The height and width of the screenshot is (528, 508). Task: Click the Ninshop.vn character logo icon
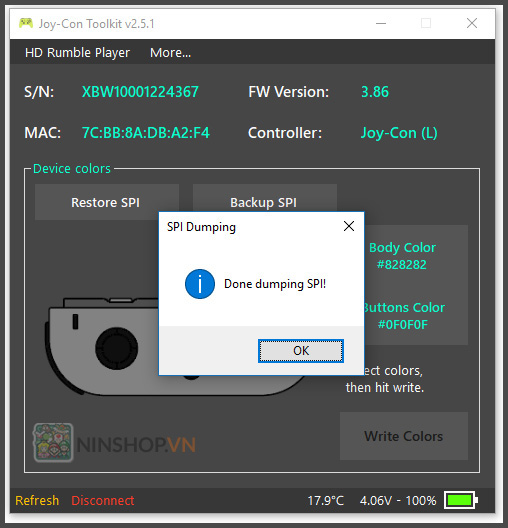[x=53, y=442]
